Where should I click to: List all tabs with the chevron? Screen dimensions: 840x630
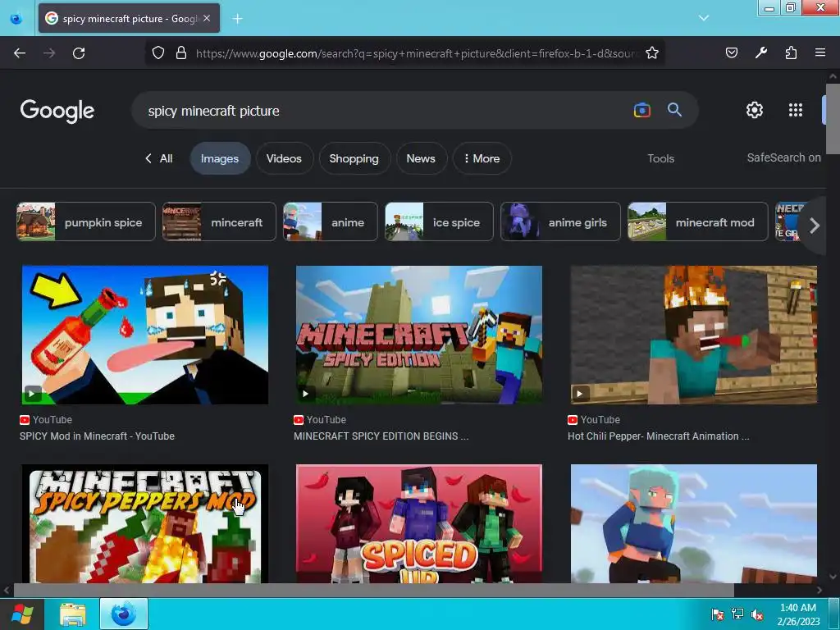tap(704, 18)
